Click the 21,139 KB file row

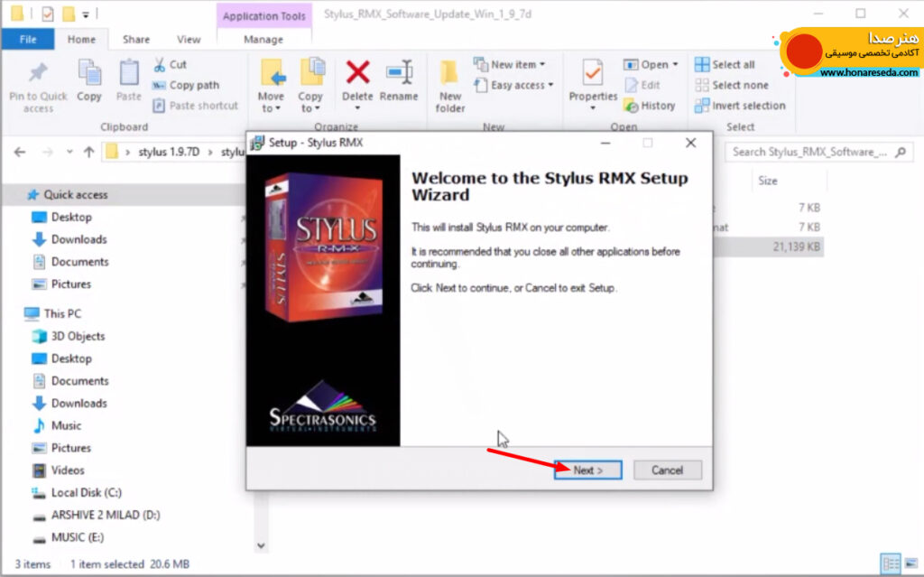coord(768,247)
